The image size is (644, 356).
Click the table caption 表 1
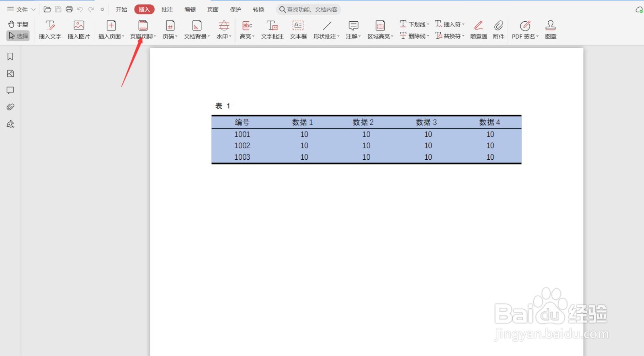tap(223, 106)
